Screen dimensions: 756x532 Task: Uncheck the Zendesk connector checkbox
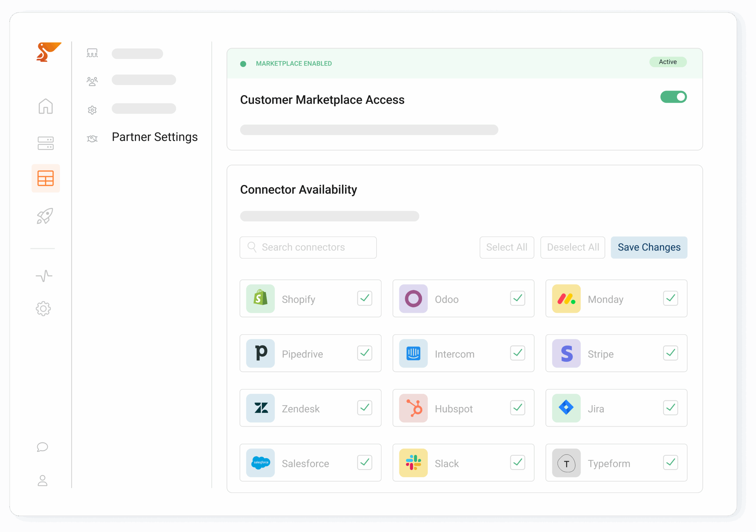pyautogui.click(x=364, y=407)
